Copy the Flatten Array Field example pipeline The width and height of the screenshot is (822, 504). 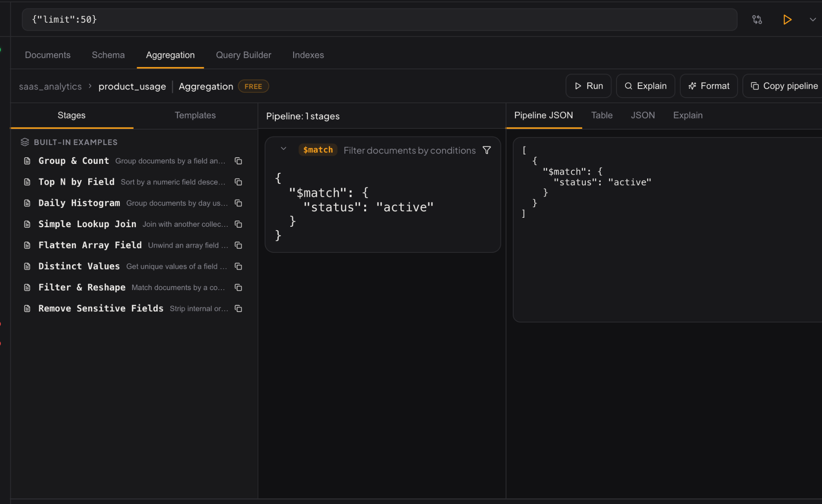click(x=238, y=245)
